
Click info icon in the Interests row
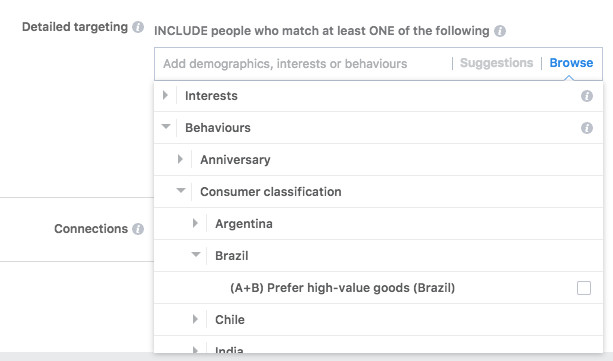(x=586, y=96)
